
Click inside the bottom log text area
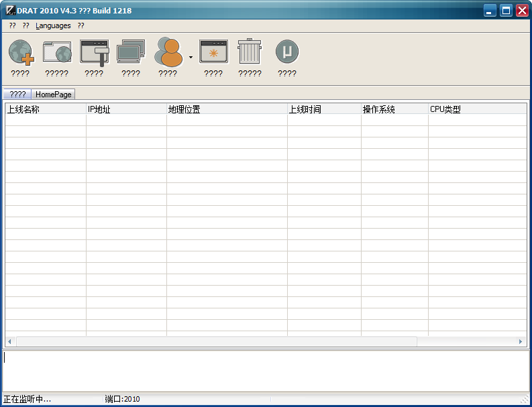tap(266, 370)
